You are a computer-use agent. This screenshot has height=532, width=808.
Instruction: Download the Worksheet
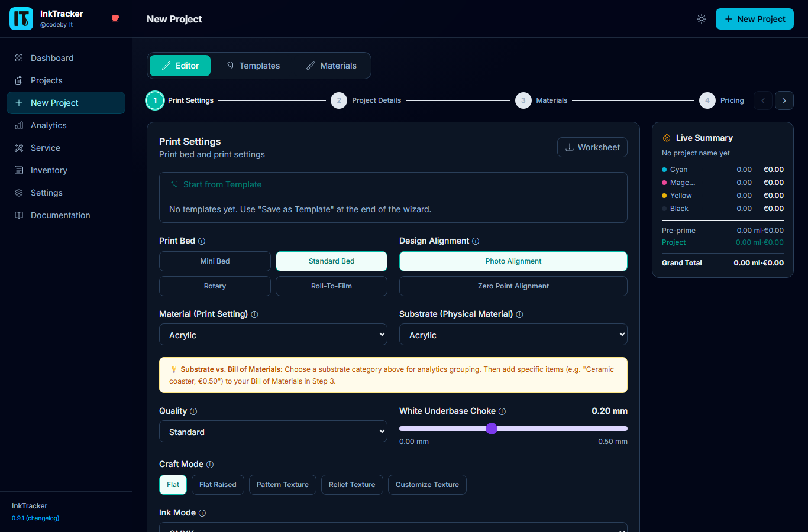tap(592, 147)
